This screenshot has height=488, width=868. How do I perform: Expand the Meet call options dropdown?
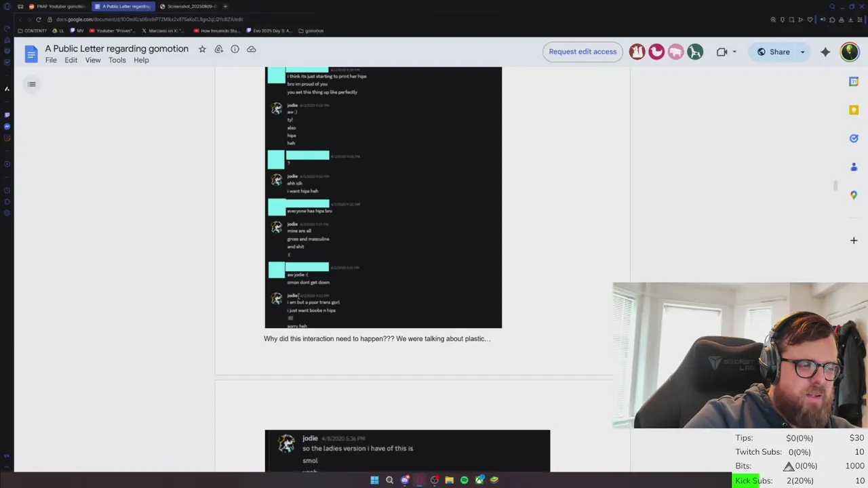tap(734, 52)
